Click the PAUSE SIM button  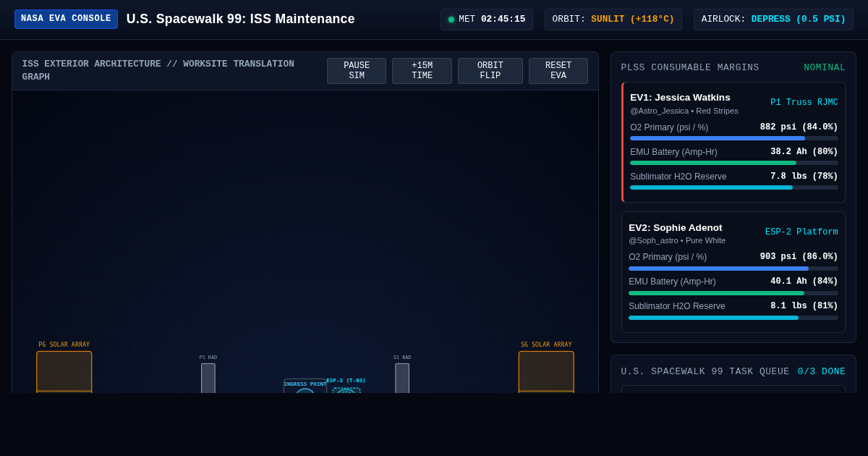click(x=357, y=71)
